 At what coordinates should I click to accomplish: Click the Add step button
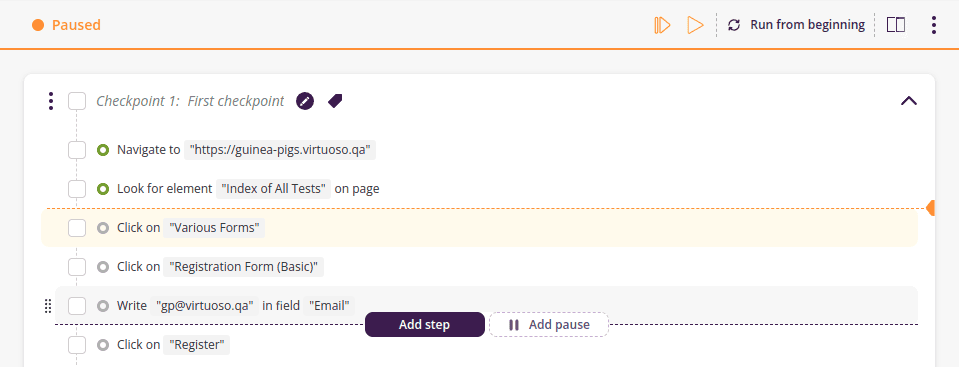(x=425, y=325)
